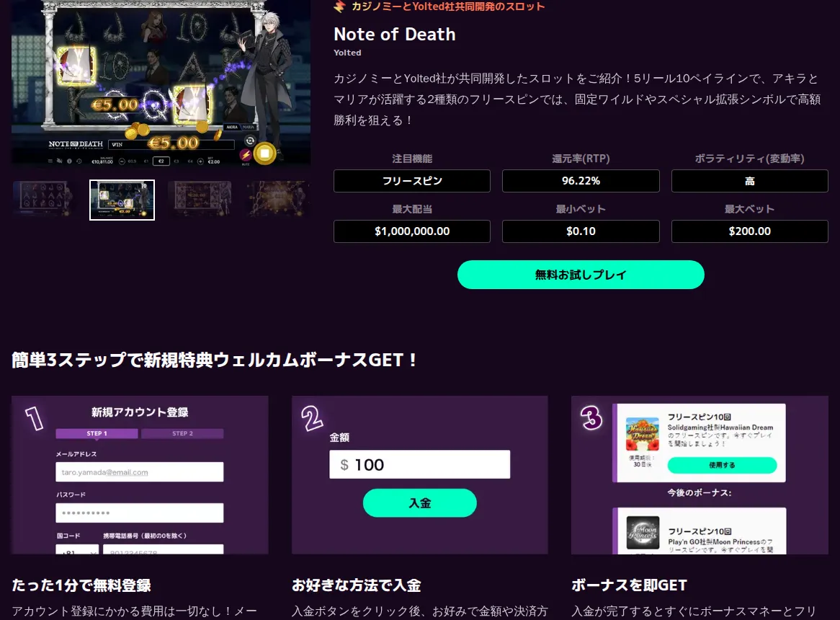840x620 pixels.
Task: Click the STEP 1 tab in registration card
Action: tap(97, 433)
